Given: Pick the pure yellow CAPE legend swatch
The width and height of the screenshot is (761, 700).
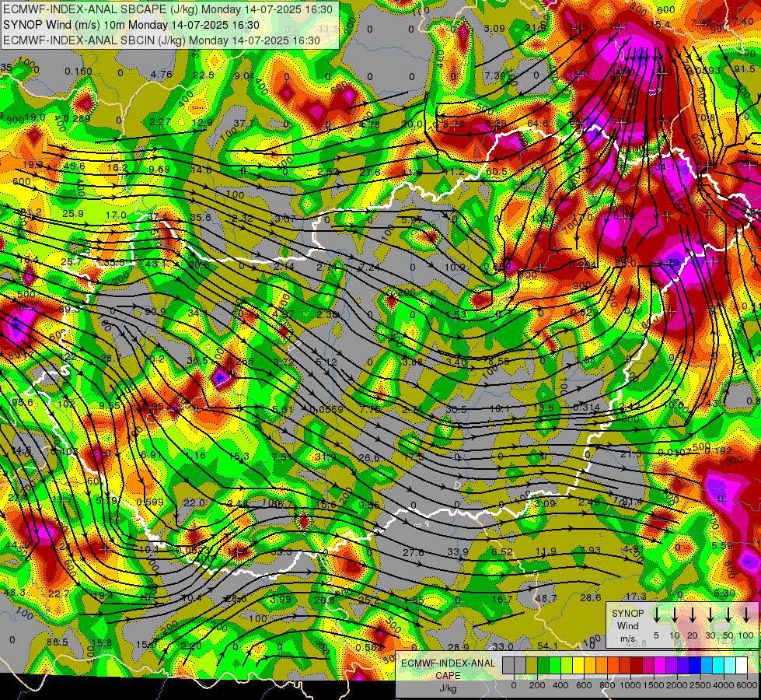Looking at the screenshot, I should pos(578,665).
